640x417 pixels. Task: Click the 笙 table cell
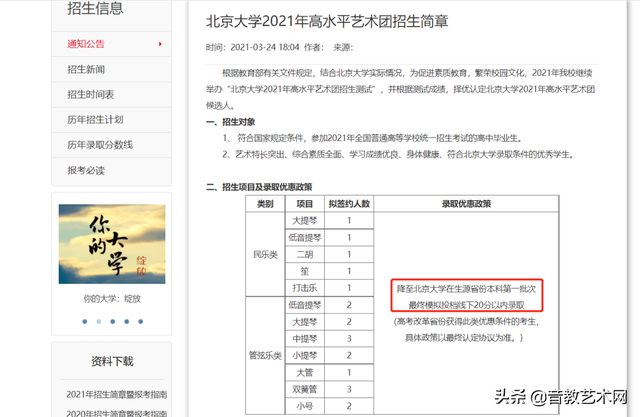304,271
